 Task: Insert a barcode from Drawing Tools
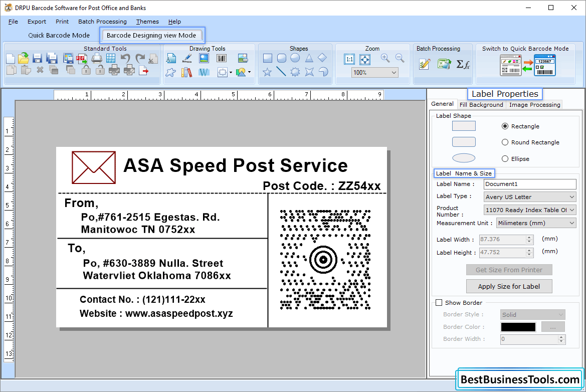[x=222, y=58]
